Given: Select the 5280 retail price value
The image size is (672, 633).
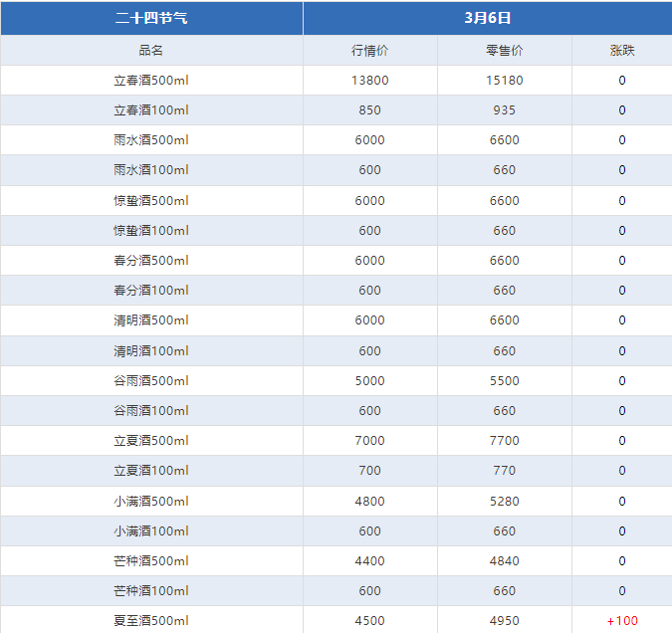Looking at the screenshot, I should (505, 502).
